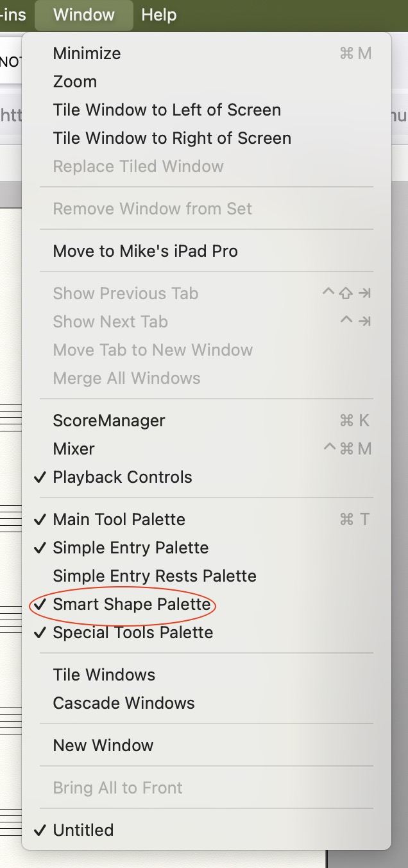Tile Window to Right of Screen
This screenshot has height=868, width=408.
172,138
